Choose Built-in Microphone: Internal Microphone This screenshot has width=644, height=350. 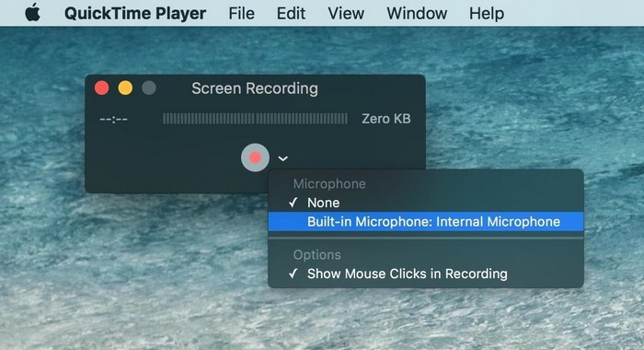pyautogui.click(x=425, y=222)
